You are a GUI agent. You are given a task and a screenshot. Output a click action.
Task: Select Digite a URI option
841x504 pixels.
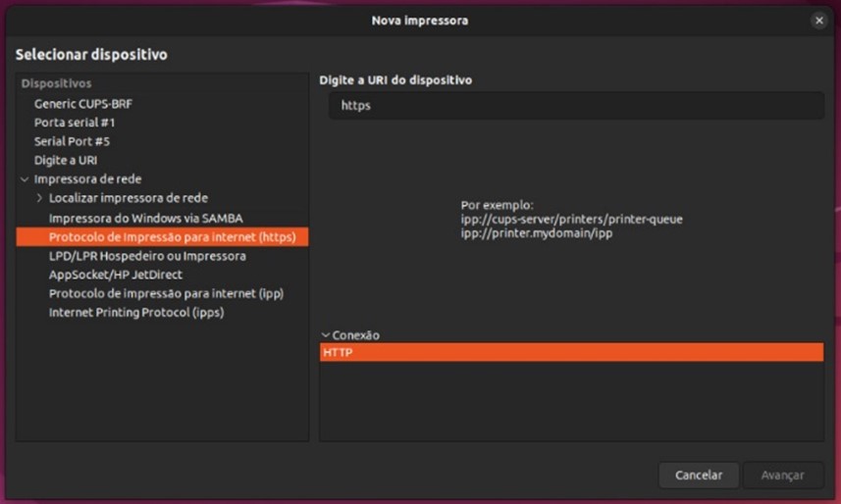tap(66, 160)
